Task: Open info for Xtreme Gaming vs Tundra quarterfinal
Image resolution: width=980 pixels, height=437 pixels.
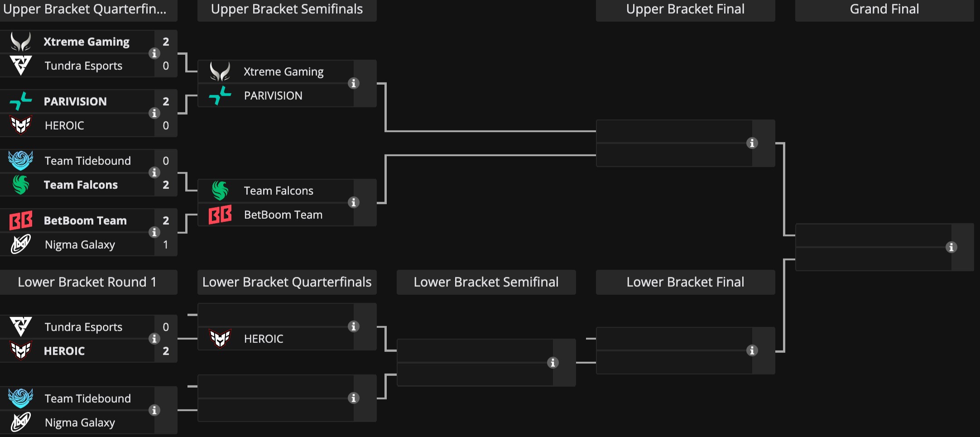Action: [x=154, y=53]
